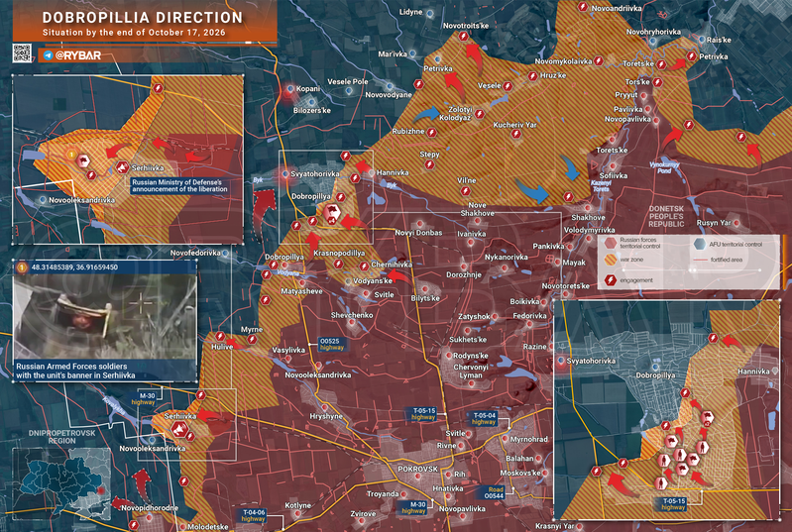Click the Pokrovsk city label

[x=417, y=469]
